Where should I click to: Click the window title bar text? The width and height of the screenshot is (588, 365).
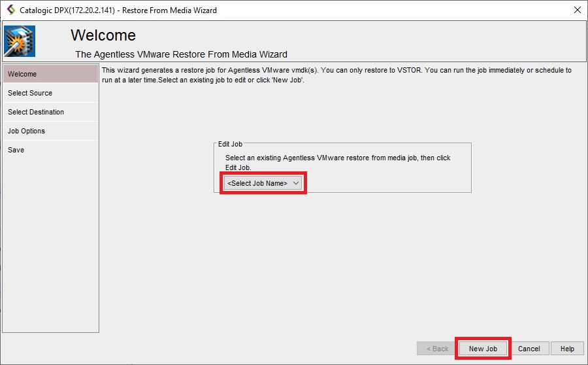tap(118, 10)
